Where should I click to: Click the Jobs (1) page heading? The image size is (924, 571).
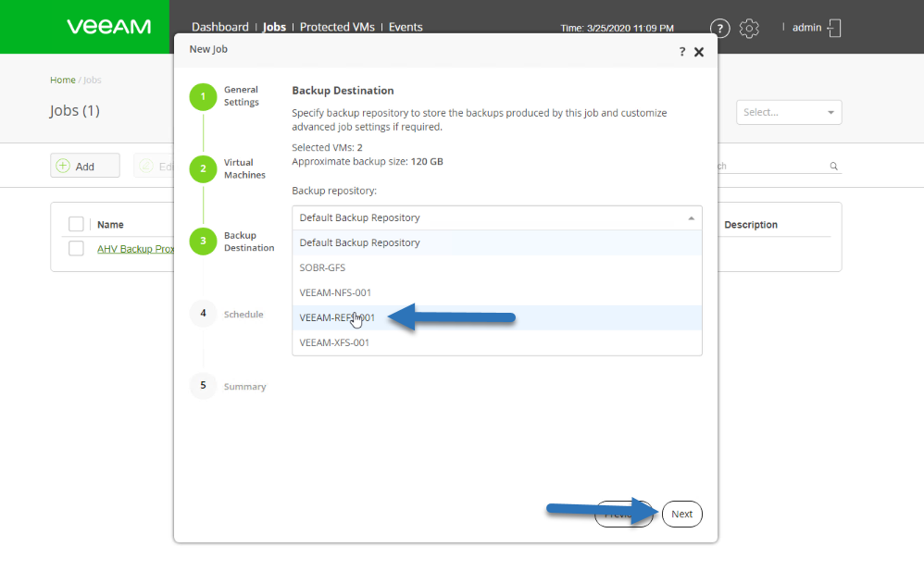click(74, 111)
